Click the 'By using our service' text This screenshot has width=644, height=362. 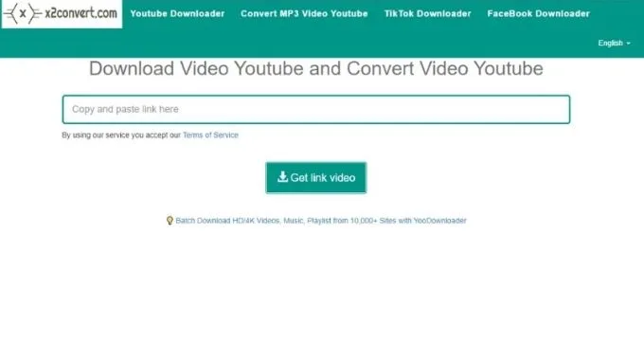(121, 136)
